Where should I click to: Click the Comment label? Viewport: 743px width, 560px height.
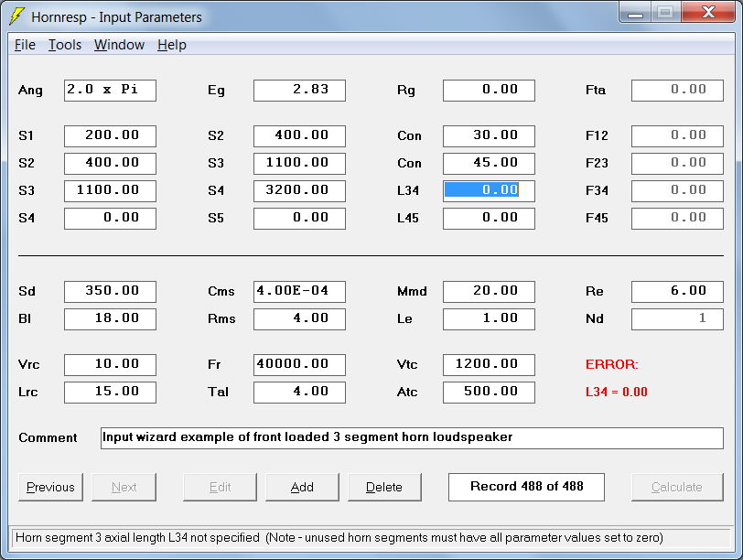(x=48, y=437)
